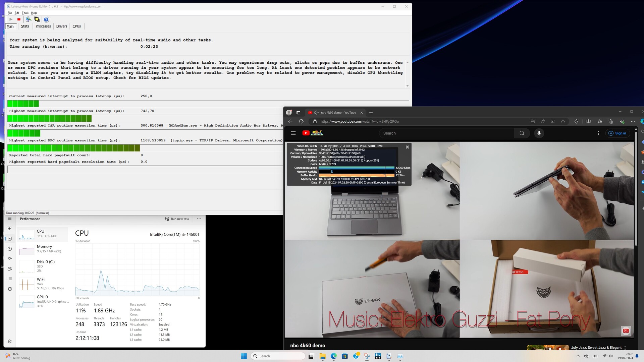Switch to the LatencyMon Drivers tab

click(x=62, y=26)
